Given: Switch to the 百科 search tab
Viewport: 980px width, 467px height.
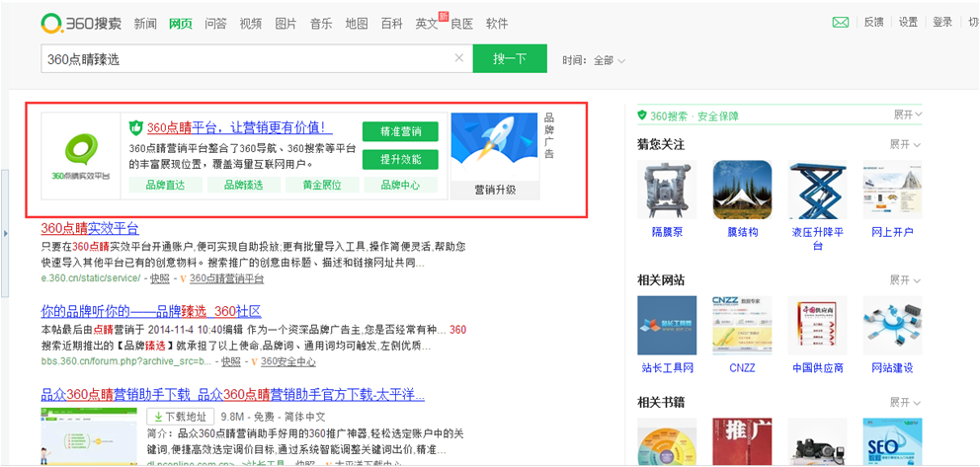Looking at the screenshot, I should [x=392, y=24].
